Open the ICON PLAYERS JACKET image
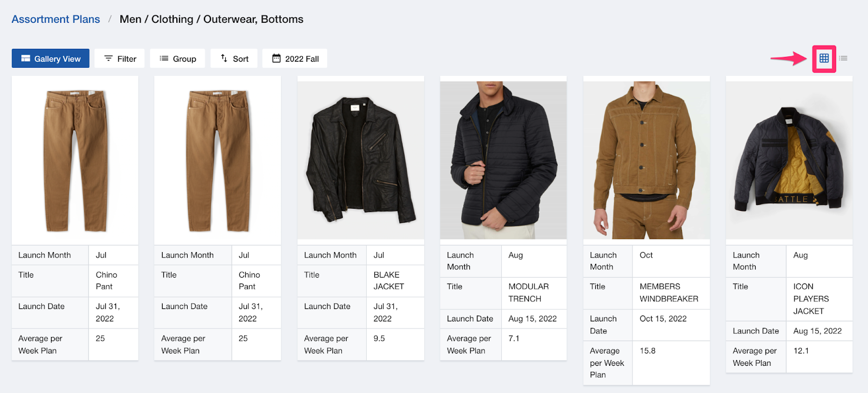This screenshot has width=868, height=393. pos(789,160)
